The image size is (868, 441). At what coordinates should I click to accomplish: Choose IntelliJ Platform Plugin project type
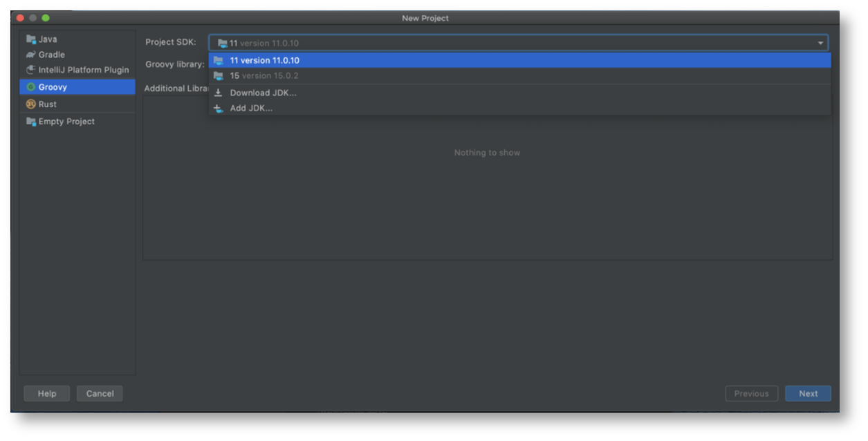click(77, 70)
